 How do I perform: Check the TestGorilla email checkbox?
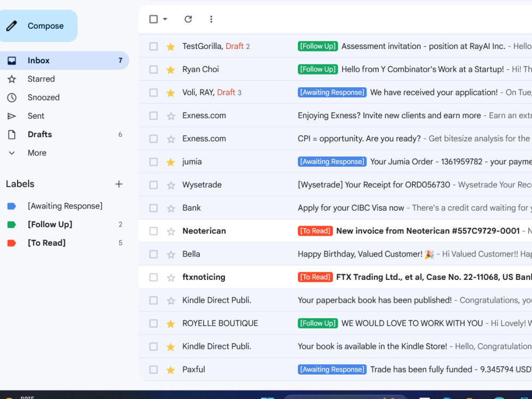point(153,46)
